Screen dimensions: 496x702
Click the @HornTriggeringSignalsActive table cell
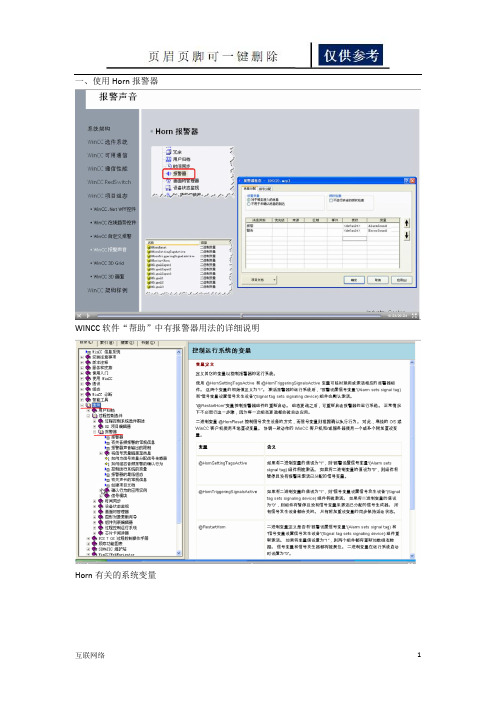[231, 502]
